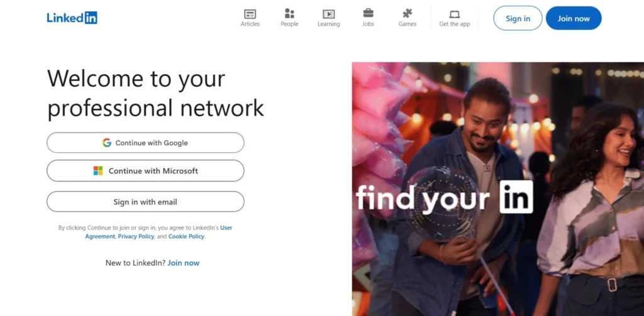
Task: Click the LinkedIn logo in the header
Action: [72, 18]
